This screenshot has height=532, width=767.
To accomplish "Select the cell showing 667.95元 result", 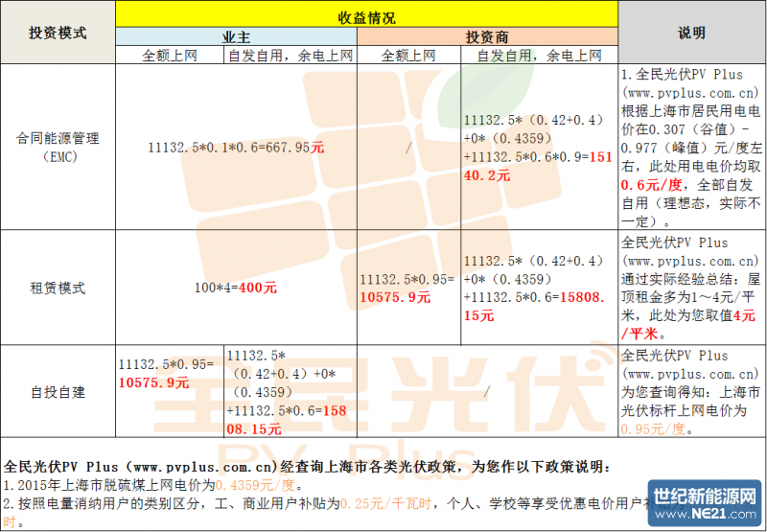I will point(236,148).
